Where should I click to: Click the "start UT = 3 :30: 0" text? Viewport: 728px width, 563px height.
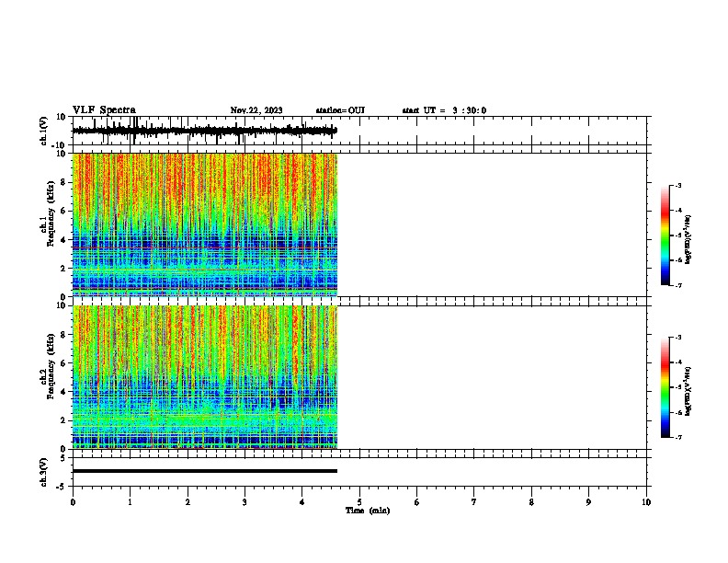[444, 110]
